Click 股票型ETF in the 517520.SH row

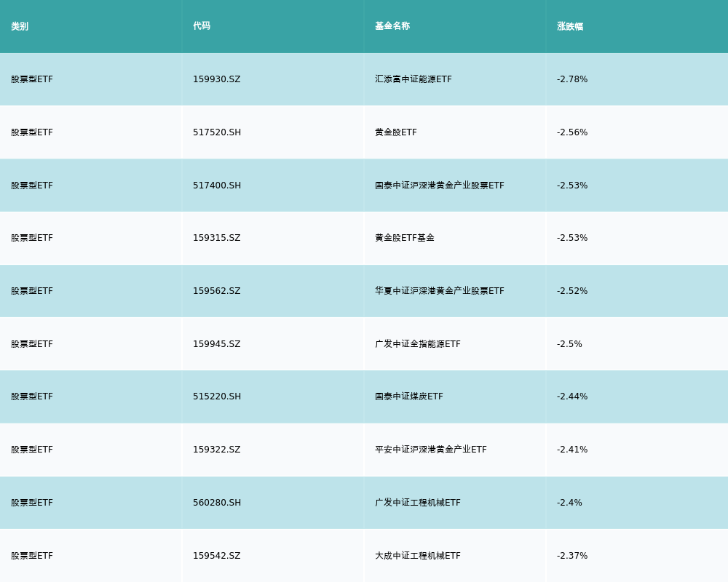[x=32, y=132]
